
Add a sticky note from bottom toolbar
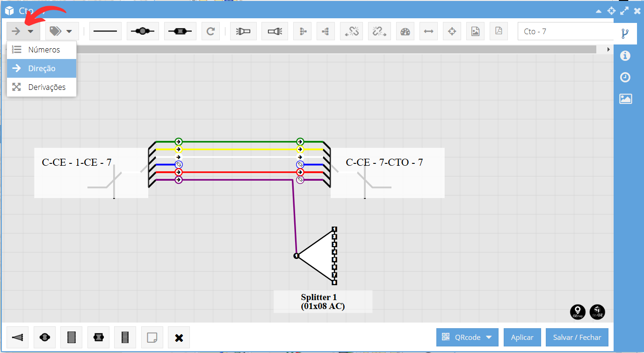click(x=152, y=337)
